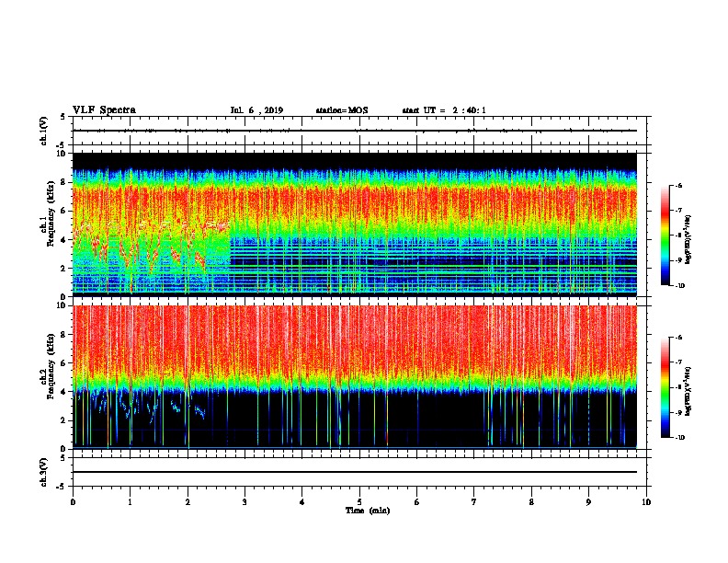Click time axis tick label "7"
This screenshot has height=563, width=728.
click(x=474, y=502)
